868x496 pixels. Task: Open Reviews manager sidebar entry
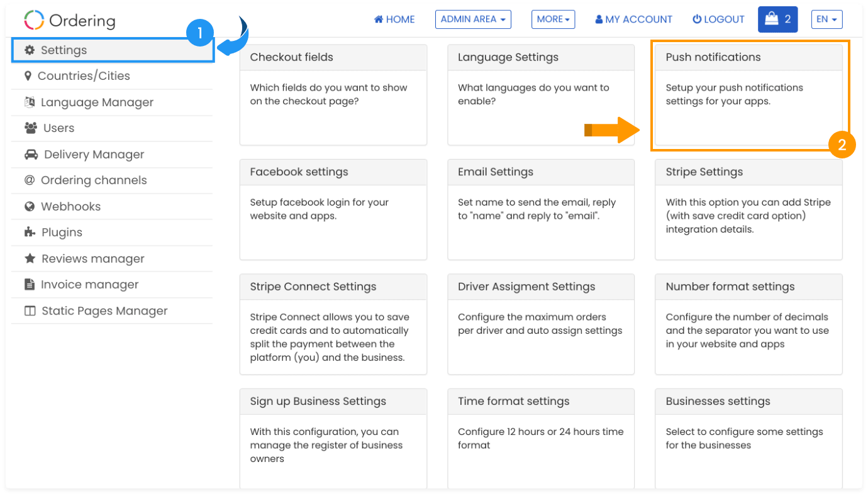point(112,259)
